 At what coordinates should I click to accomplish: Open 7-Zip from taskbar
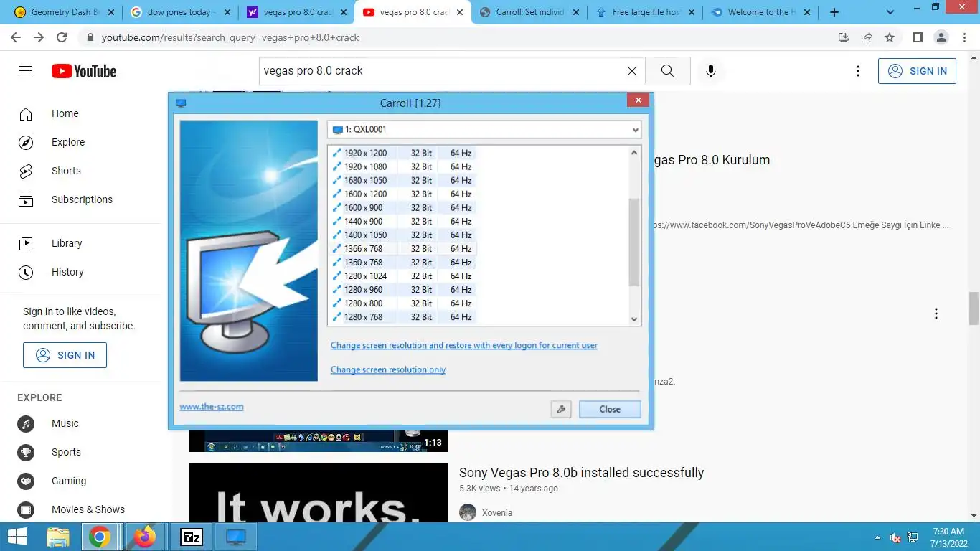click(x=192, y=537)
